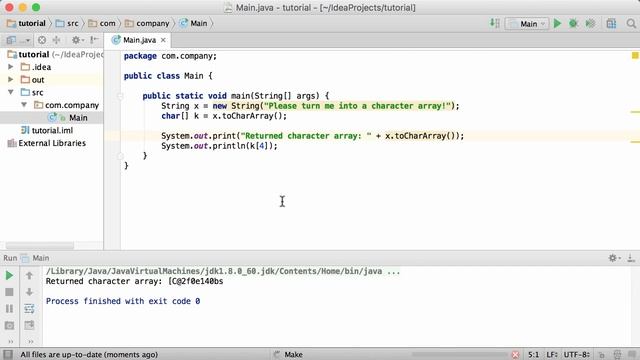
Task: Run the Main configuration from top toolbar
Action: click(x=557, y=24)
